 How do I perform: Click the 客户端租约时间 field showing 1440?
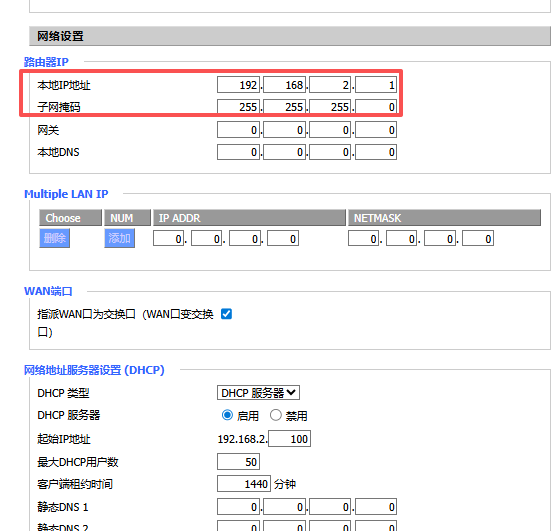(244, 484)
